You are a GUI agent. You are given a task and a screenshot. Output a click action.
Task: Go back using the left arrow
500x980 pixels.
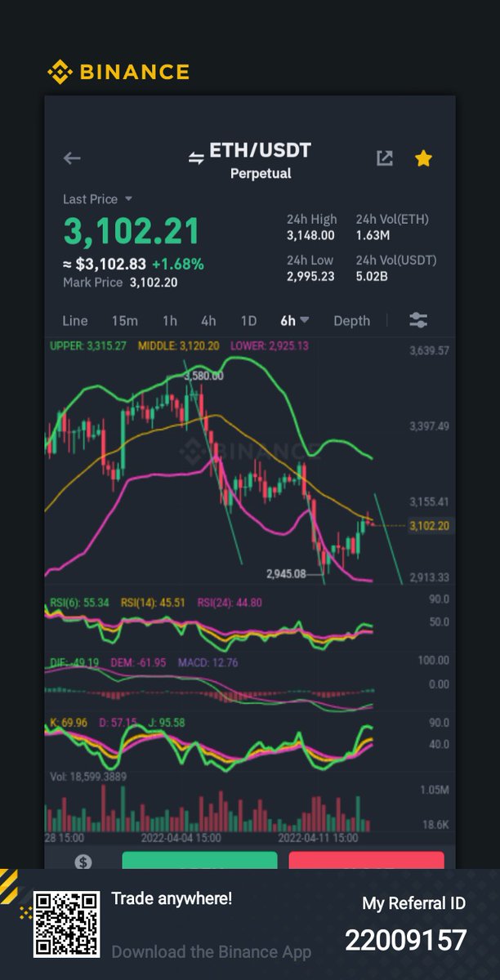coord(73,158)
